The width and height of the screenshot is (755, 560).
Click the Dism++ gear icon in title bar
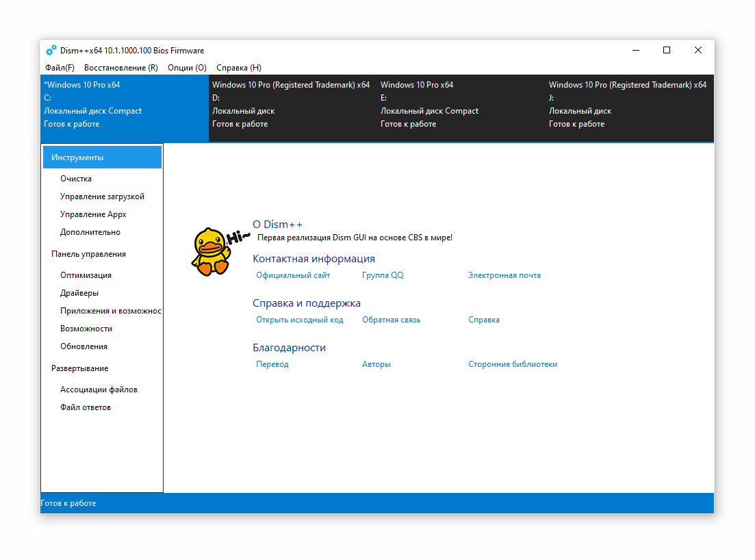[51, 50]
